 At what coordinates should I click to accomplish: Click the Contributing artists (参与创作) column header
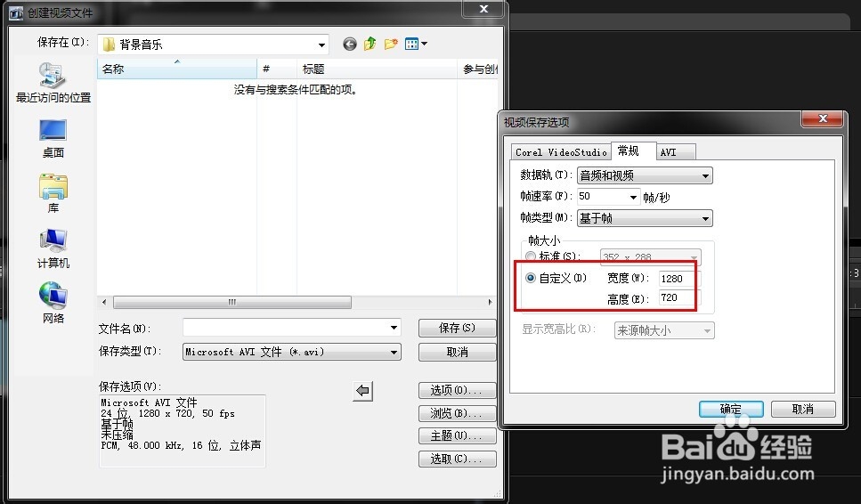[x=478, y=69]
